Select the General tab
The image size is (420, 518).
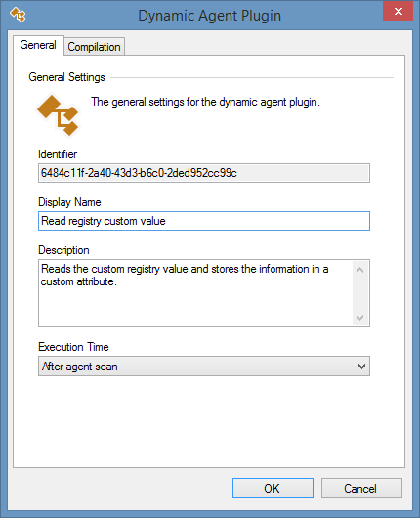pos(38,45)
